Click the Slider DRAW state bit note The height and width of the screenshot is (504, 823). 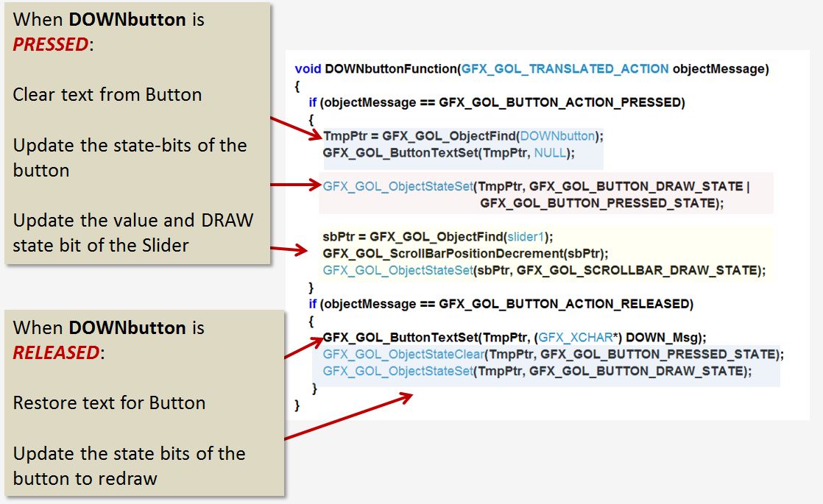click(133, 233)
